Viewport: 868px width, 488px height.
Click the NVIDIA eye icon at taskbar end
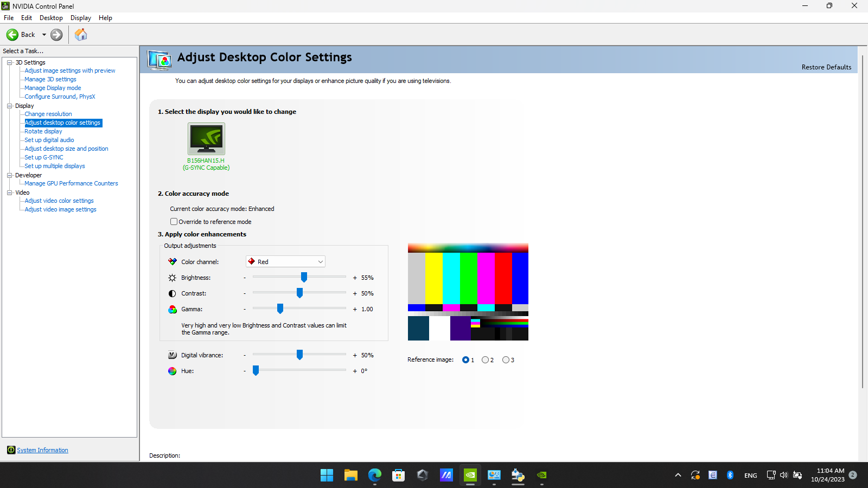coord(542,476)
